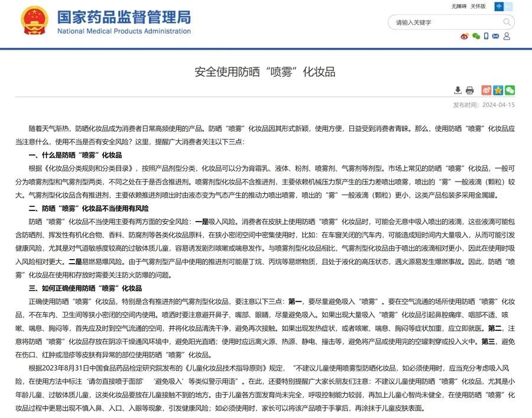The image size is (532, 418).
Task: Print the article with printer icon
Action: (x=469, y=90)
